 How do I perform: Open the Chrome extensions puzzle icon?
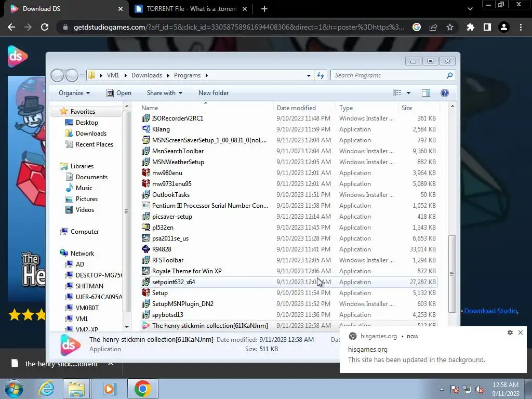[470, 27]
